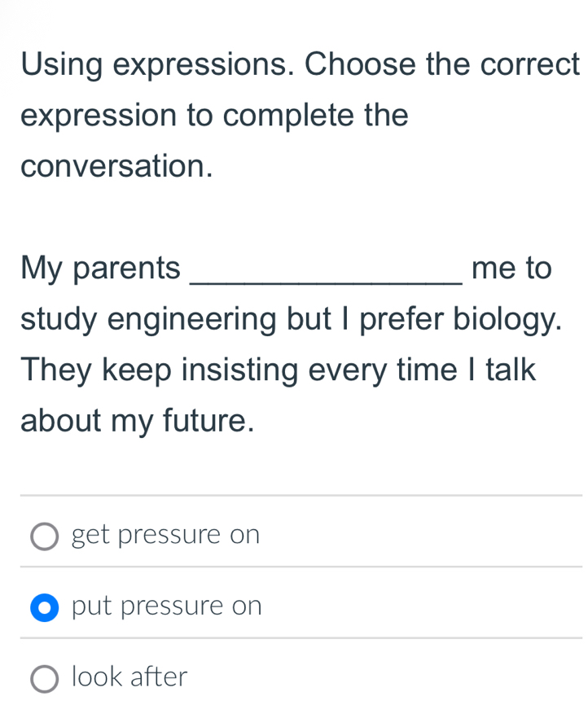
Task: Click the selected "put pressure on" radio button
Action: (x=45, y=607)
